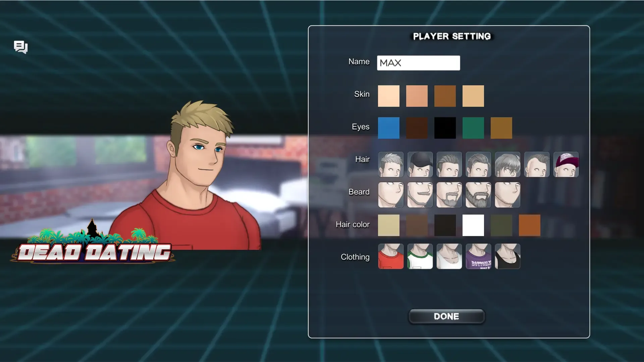Open the chat log icon

(20, 47)
